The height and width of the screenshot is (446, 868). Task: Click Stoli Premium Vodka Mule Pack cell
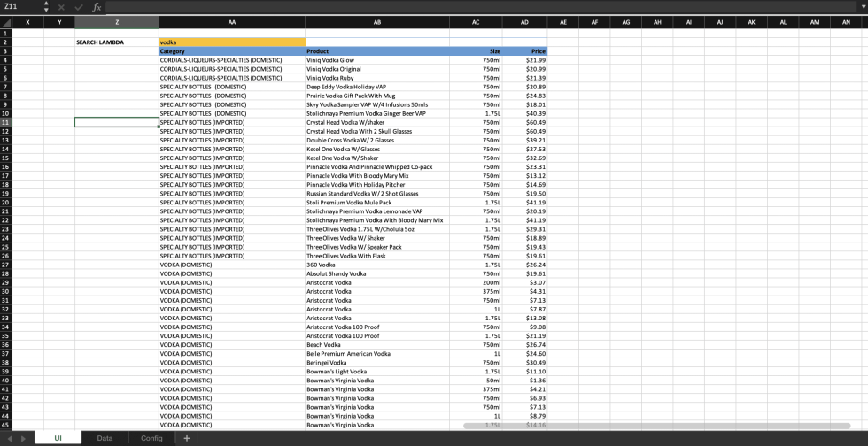[x=377, y=203]
